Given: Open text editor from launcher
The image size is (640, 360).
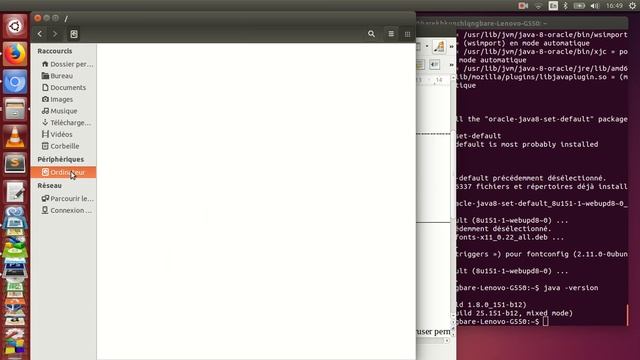Looking at the screenshot, I should coord(15,191).
